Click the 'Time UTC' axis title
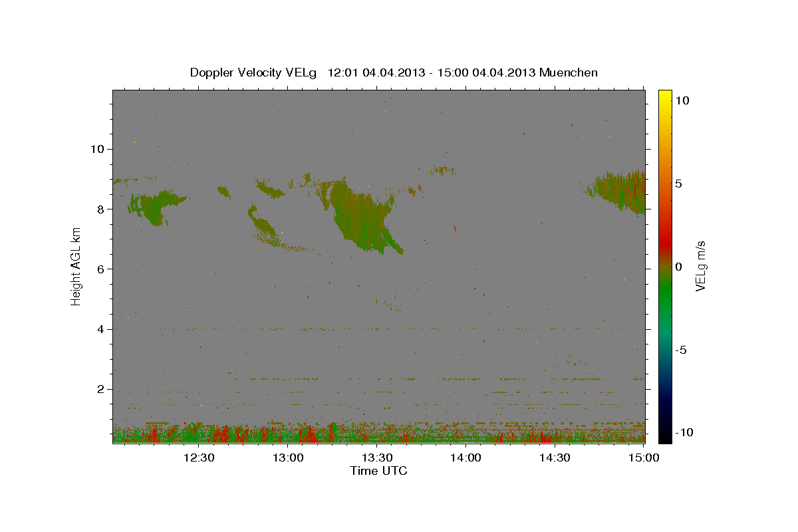The width and height of the screenshot is (798, 532). click(x=378, y=471)
